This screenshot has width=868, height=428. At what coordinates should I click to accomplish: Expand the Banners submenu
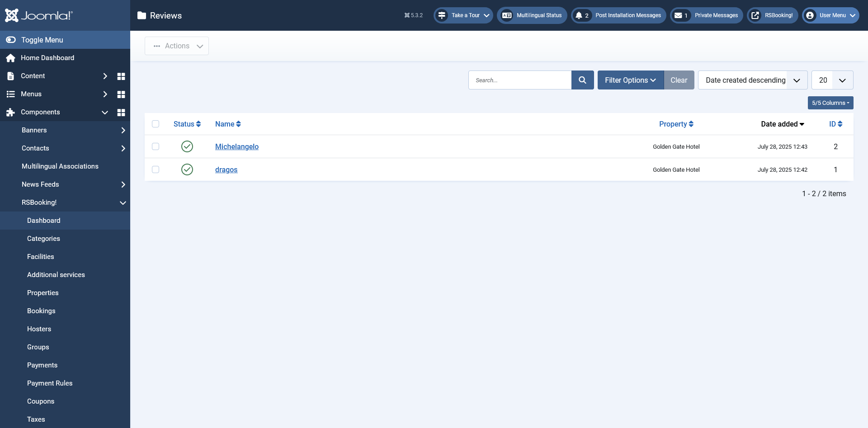coord(123,130)
